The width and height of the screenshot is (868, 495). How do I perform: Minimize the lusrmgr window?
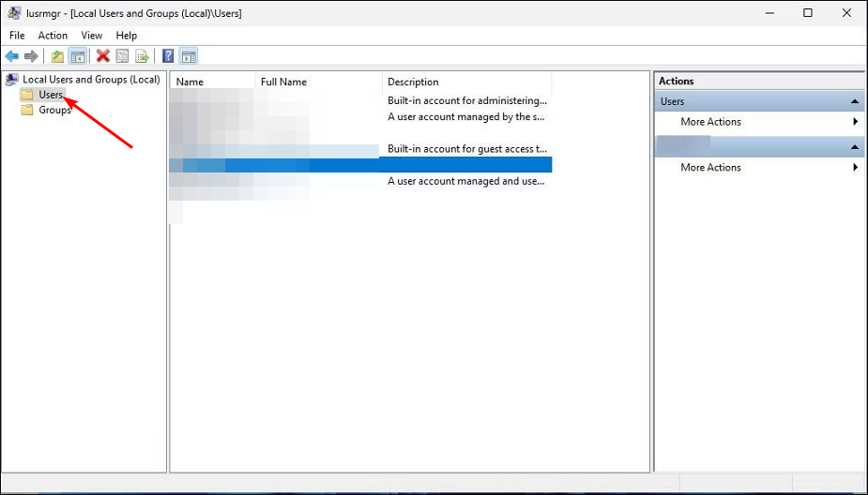(769, 13)
